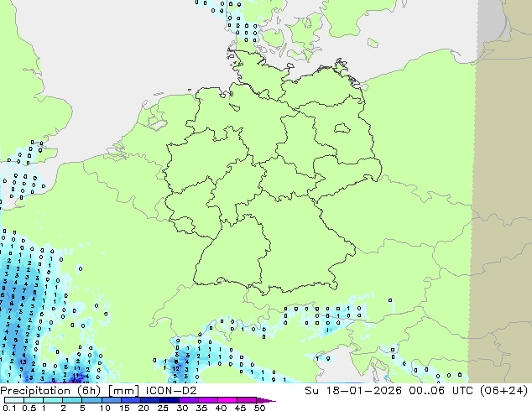The width and height of the screenshot is (532, 411).
Task: Pick the 10–15 mm blue legend swatch
Action: (x=112, y=400)
